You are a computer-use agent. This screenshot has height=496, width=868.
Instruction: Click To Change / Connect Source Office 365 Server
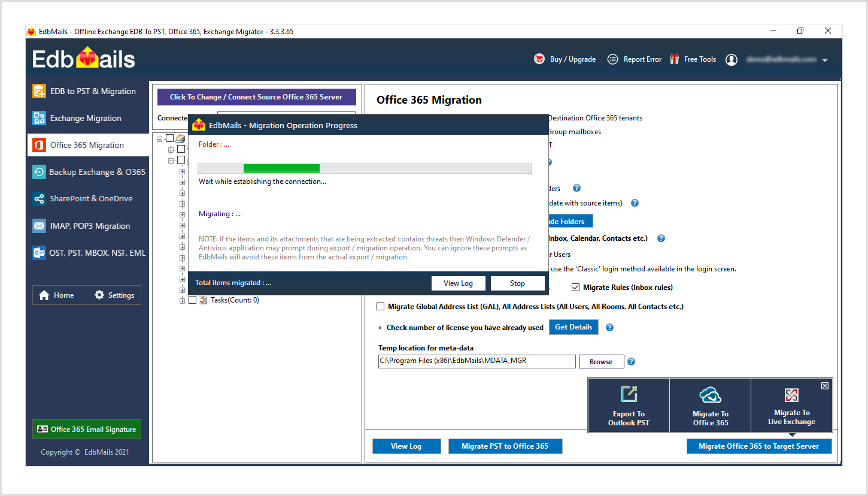[256, 97]
